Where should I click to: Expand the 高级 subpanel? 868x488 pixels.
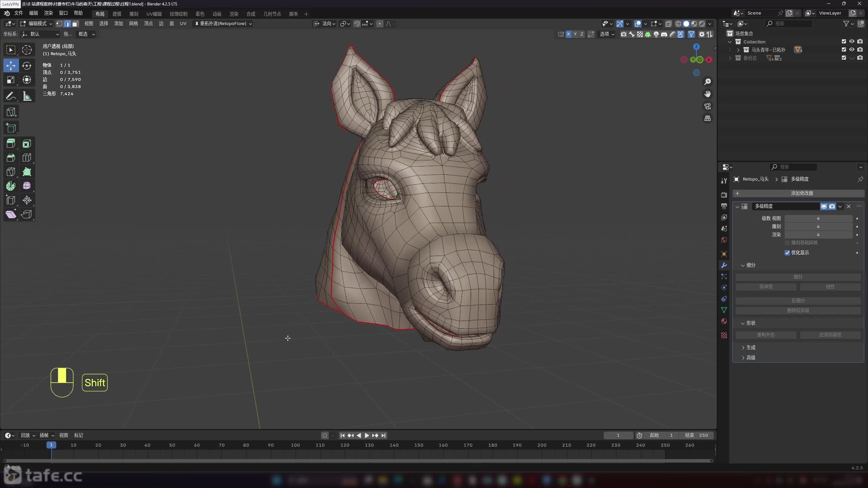(x=751, y=358)
